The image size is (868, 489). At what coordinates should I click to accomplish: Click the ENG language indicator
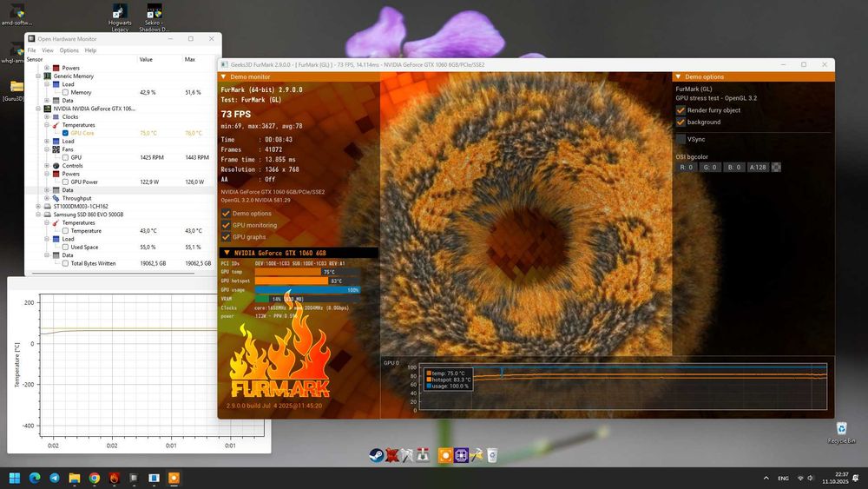[783, 478]
